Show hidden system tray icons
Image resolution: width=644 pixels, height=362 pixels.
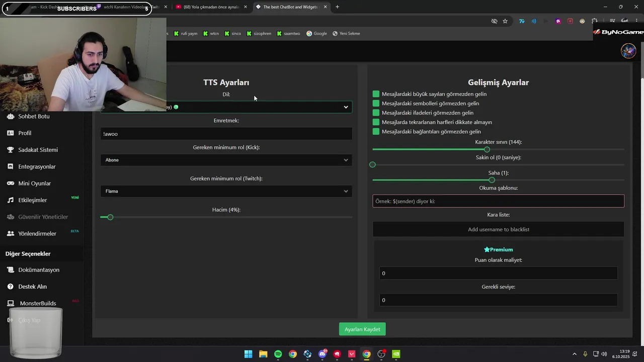tap(575, 354)
